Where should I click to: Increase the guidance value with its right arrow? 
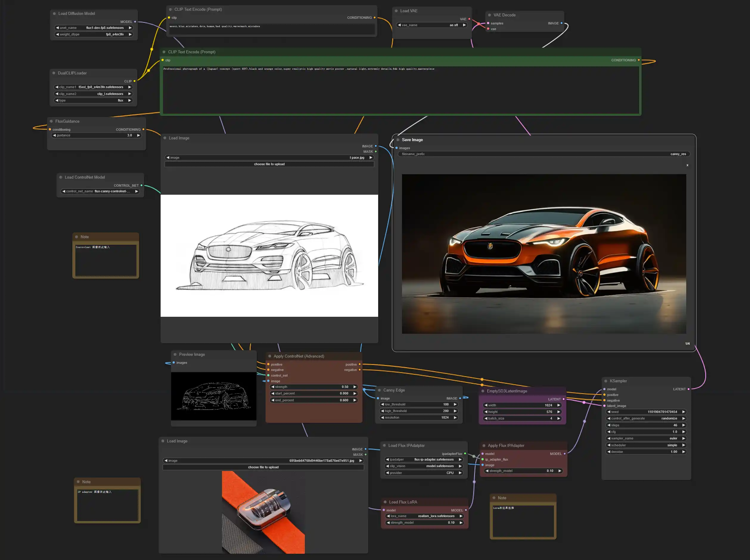tap(138, 135)
